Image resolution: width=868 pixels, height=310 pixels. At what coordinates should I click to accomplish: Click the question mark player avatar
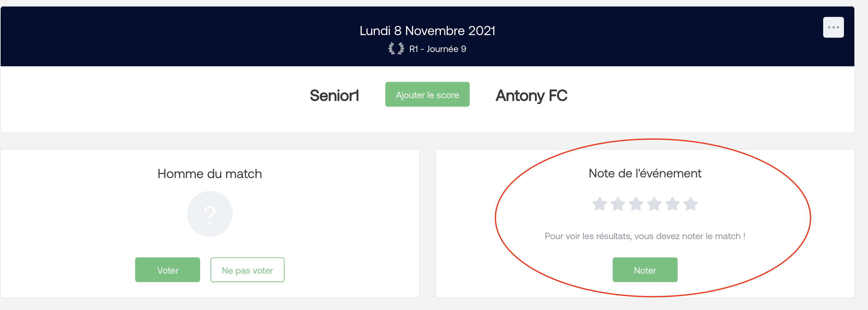[210, 214]
